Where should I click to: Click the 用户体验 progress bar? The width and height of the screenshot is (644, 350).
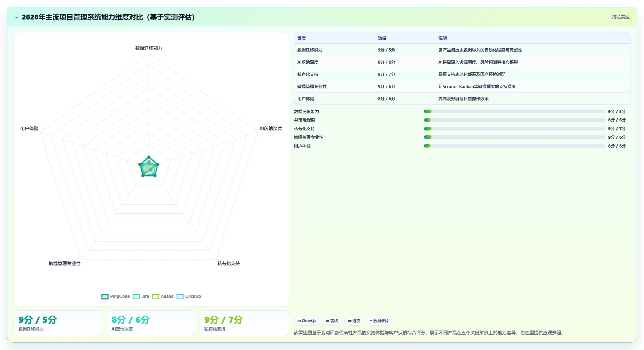(514, 146)
